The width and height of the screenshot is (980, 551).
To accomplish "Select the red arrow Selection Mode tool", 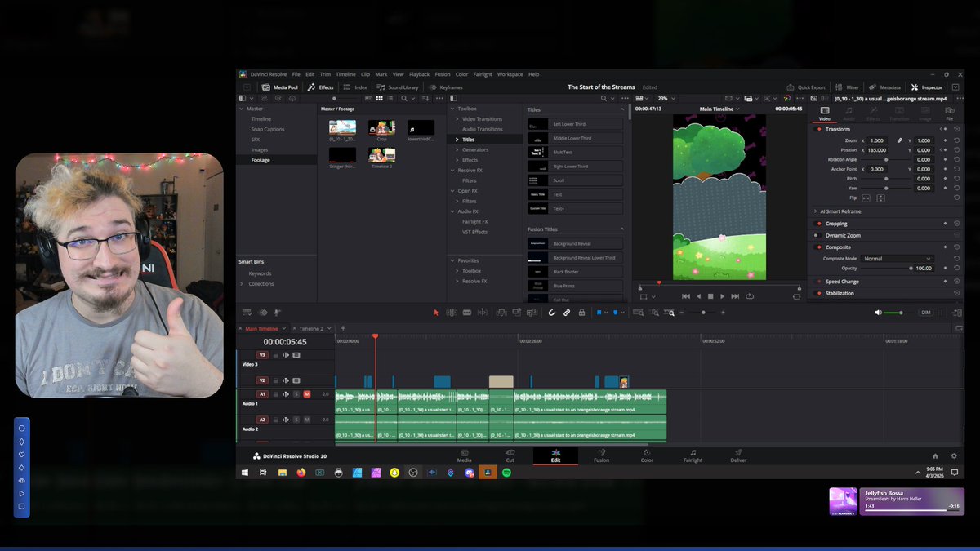I will tap(436, 313).
